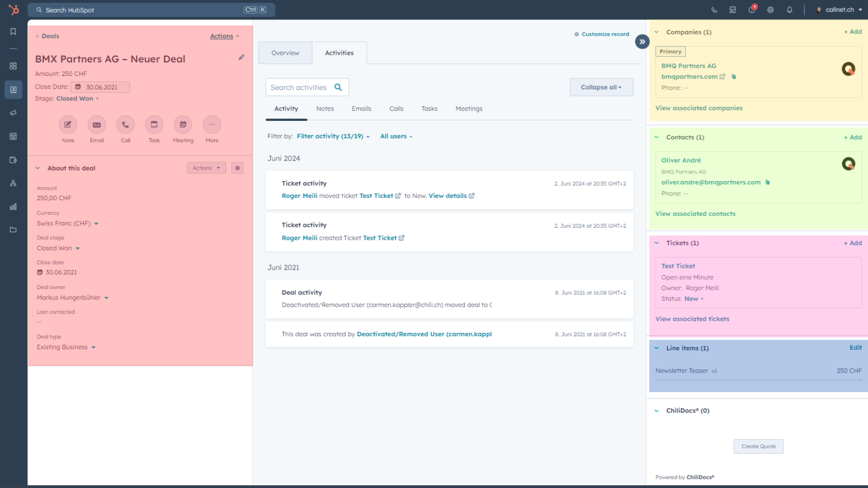Open All users filter dropdown
The height and width of the screenshot is (488, 868).
[396, 137]
